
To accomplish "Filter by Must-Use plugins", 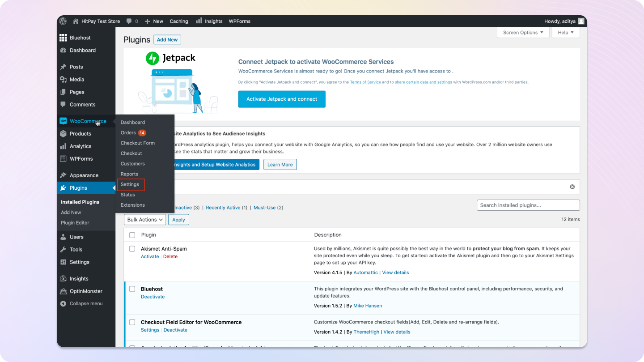I will 265,208.
